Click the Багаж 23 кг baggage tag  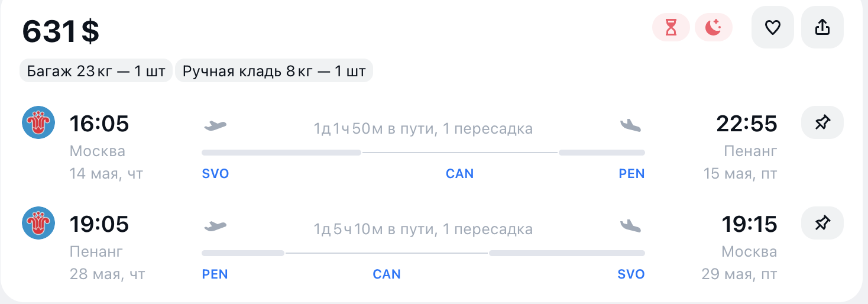pyautogui.click(x=96, y=72)
